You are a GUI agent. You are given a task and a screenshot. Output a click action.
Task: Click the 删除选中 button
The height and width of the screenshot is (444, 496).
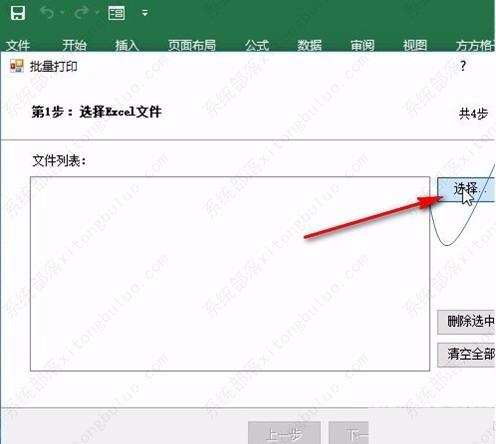[x=466, y=322]
